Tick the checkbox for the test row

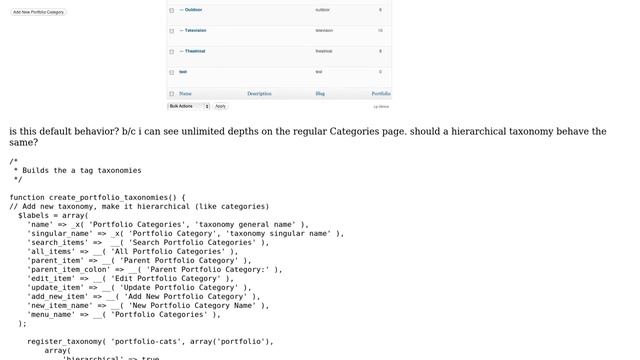click(171, 73)
